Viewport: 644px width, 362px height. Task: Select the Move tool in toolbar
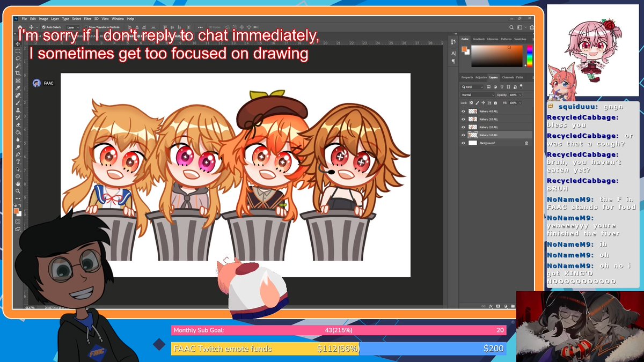click(x=18, y=43)
